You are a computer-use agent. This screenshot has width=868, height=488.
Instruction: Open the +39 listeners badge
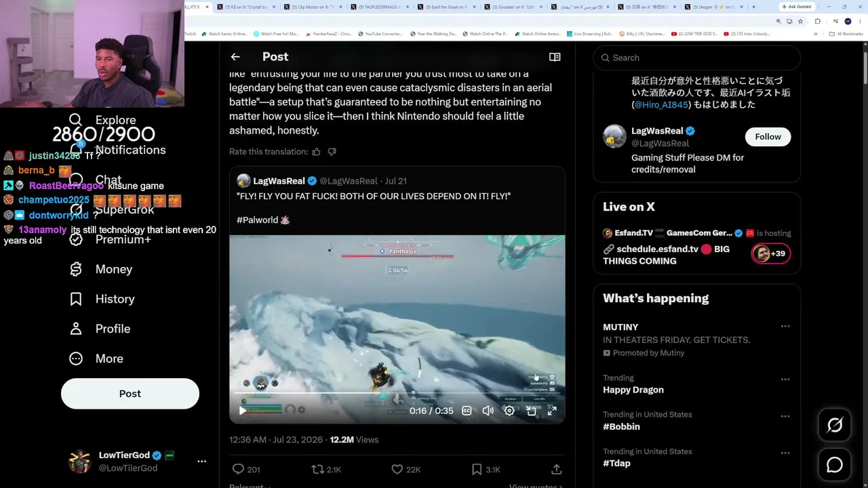coord(771,253)
